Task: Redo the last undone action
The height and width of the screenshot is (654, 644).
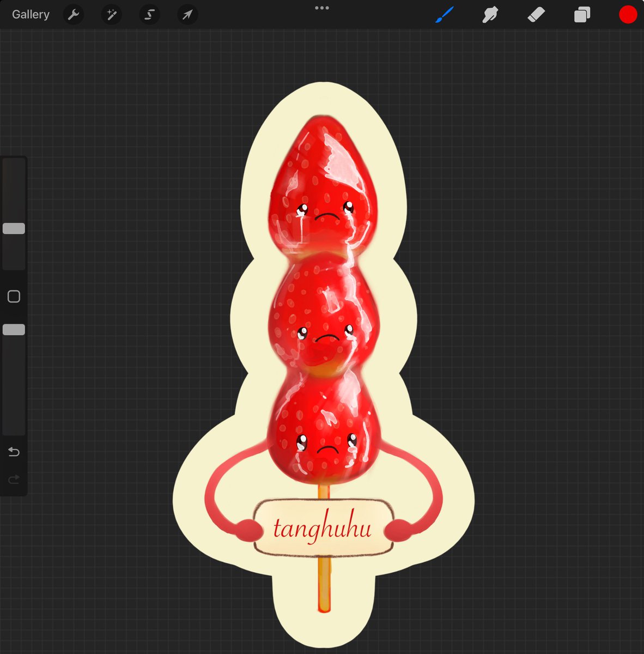Action: coord(14,479)
